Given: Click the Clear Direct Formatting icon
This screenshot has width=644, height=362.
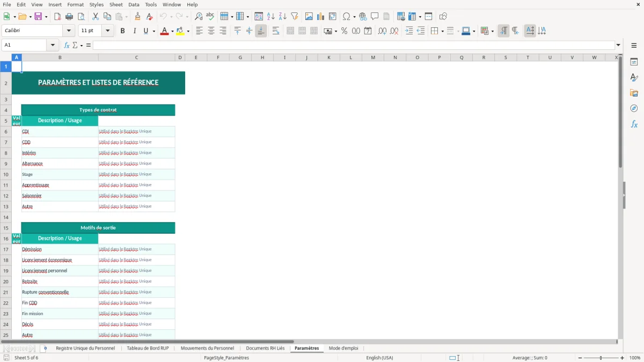Looking at the screenshot, I should click(150, 17).
